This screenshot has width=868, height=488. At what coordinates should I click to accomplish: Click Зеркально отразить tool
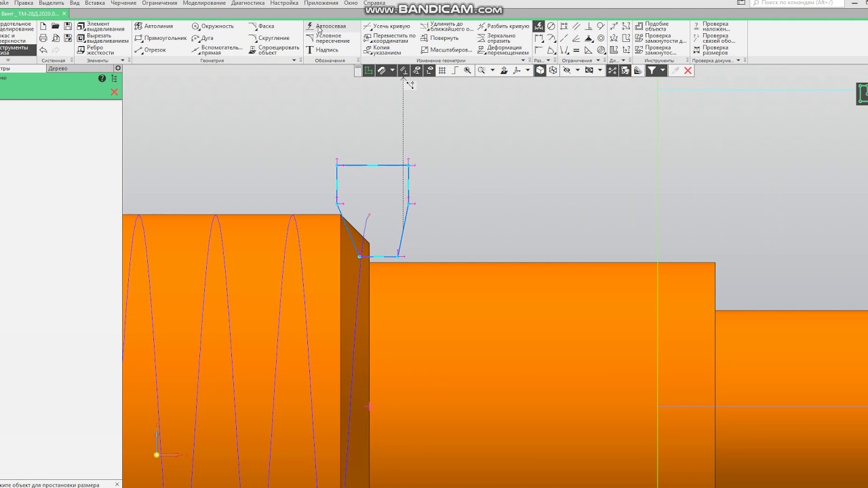[496, 38]
